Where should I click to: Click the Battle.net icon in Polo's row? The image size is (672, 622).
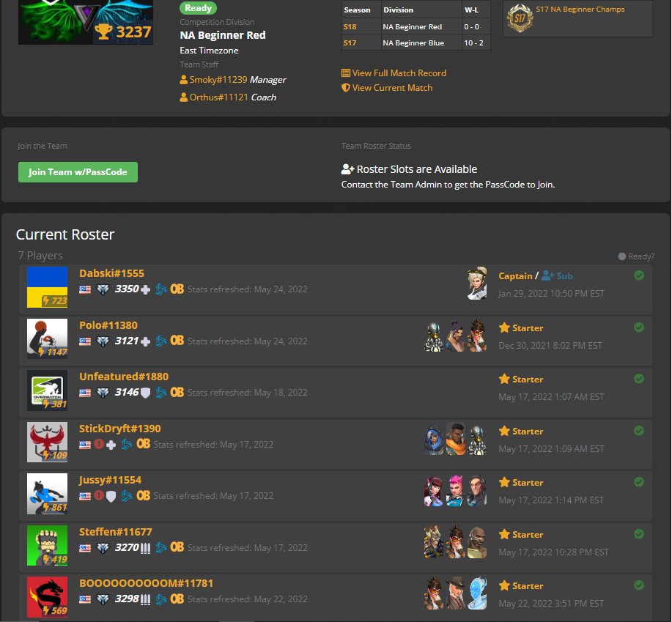160,341
